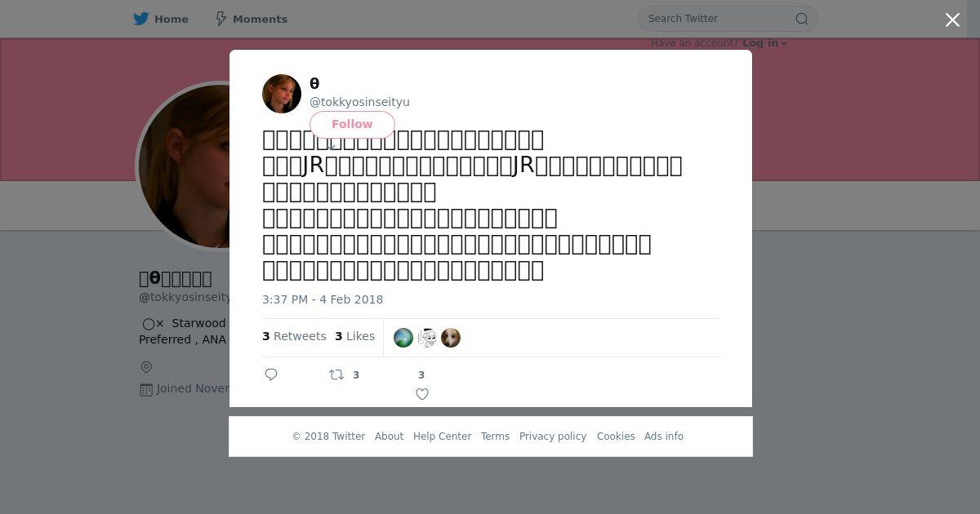The image size is (980, 514).
Task: Open the 3 Retweets list
Action: point(294,336)
